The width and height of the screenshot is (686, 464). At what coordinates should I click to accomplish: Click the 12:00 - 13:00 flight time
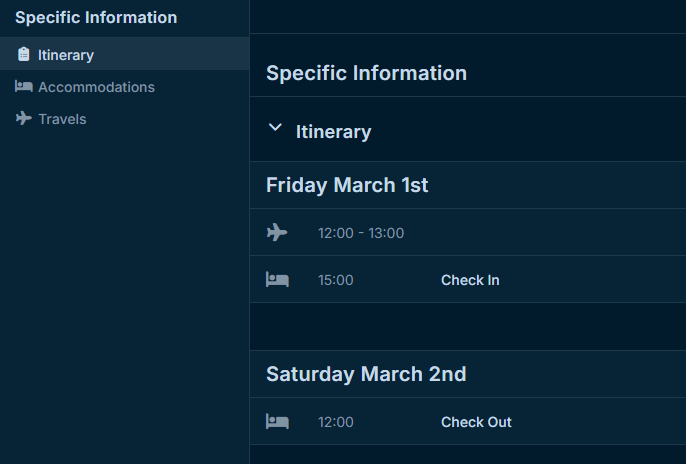coord(361,233)
